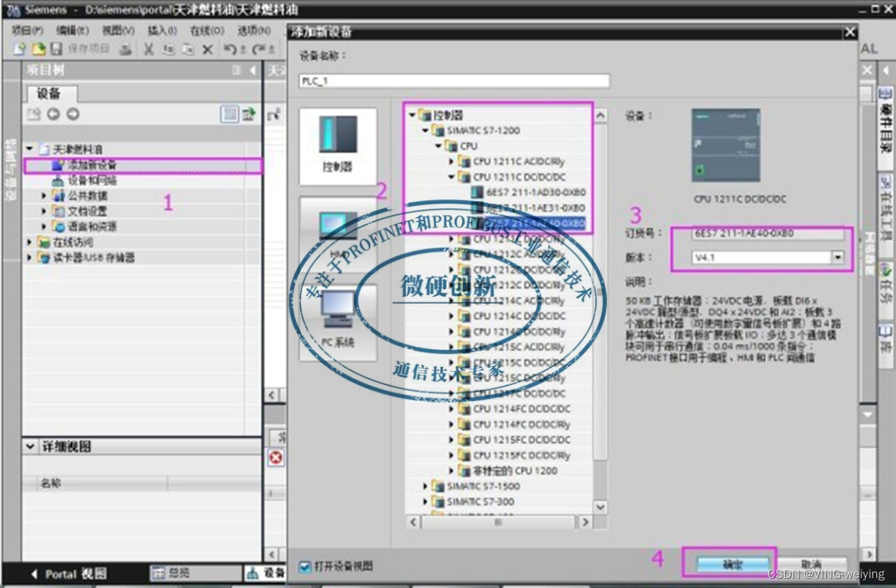Image resolution: width=896 pixels, height=588 pixels.
Task: Collapse the 天津燃料油 project node
Action: click(30, 149)
